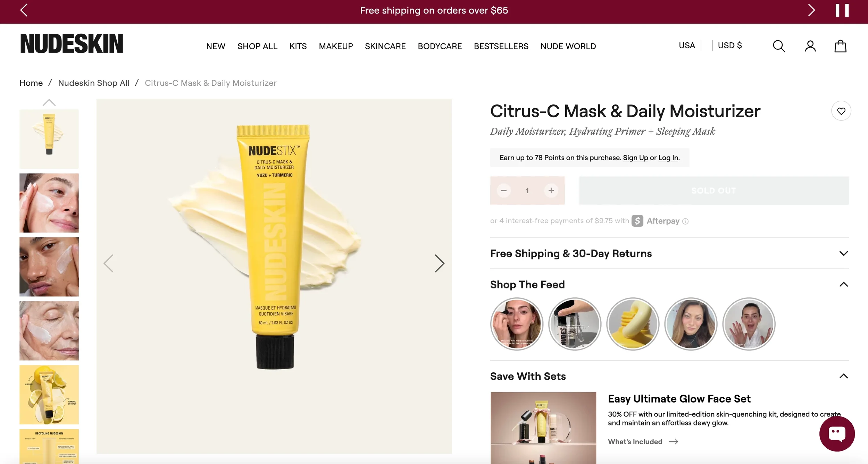
Task: Open the search magnifier icon
Action: click(779, 46)
